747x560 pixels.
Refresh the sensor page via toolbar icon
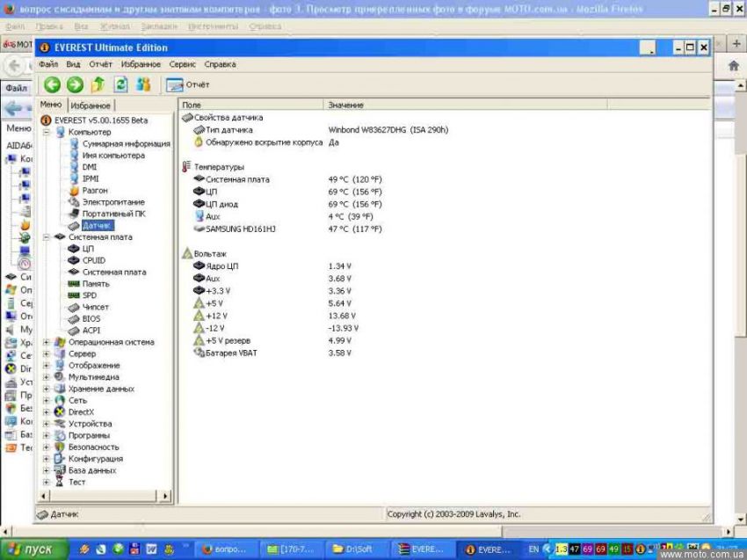120,84
